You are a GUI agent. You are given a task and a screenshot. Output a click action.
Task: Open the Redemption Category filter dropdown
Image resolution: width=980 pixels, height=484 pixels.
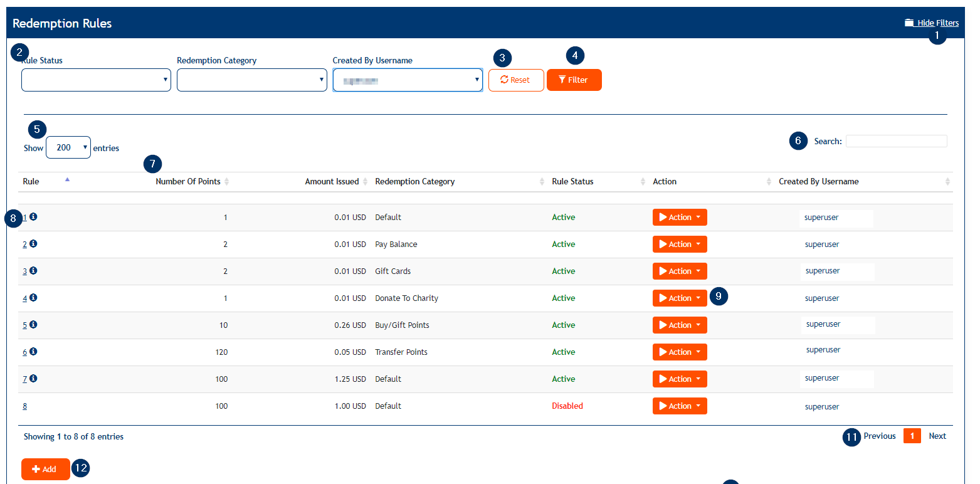click(x=251, y=80)
